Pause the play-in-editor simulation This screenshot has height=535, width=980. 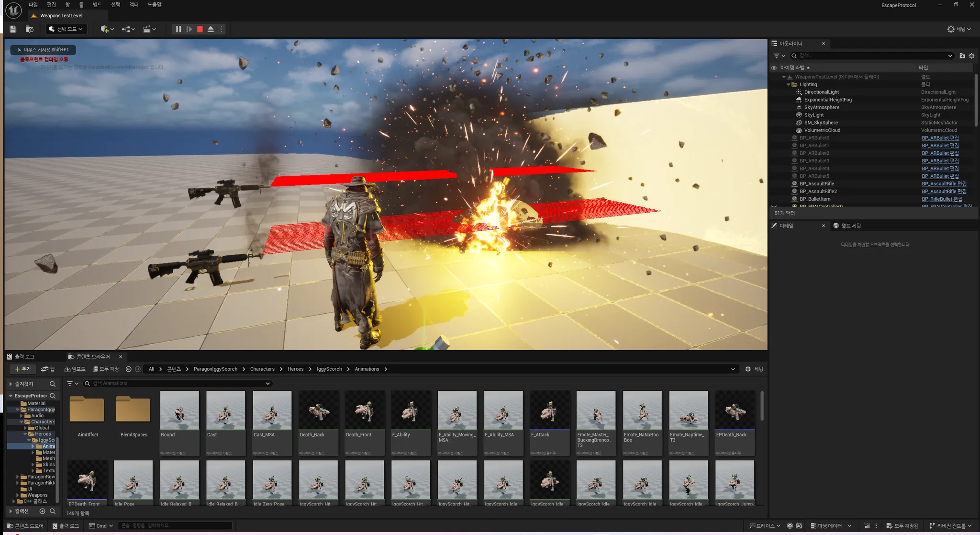click(178, 29)
